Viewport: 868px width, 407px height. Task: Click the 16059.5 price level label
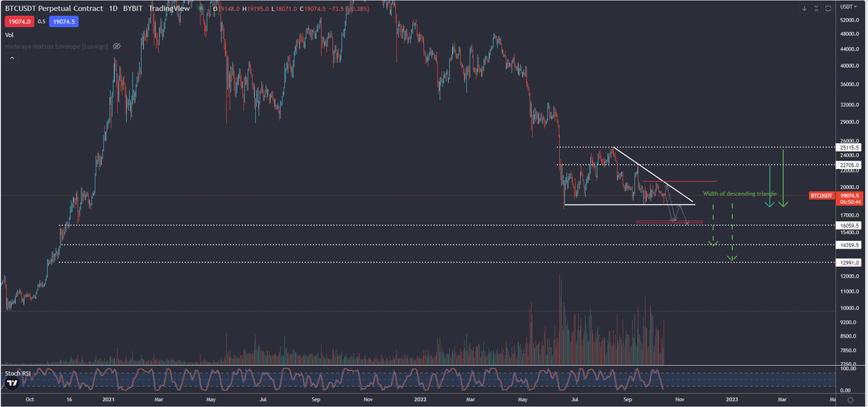click(x=849, y=226)
